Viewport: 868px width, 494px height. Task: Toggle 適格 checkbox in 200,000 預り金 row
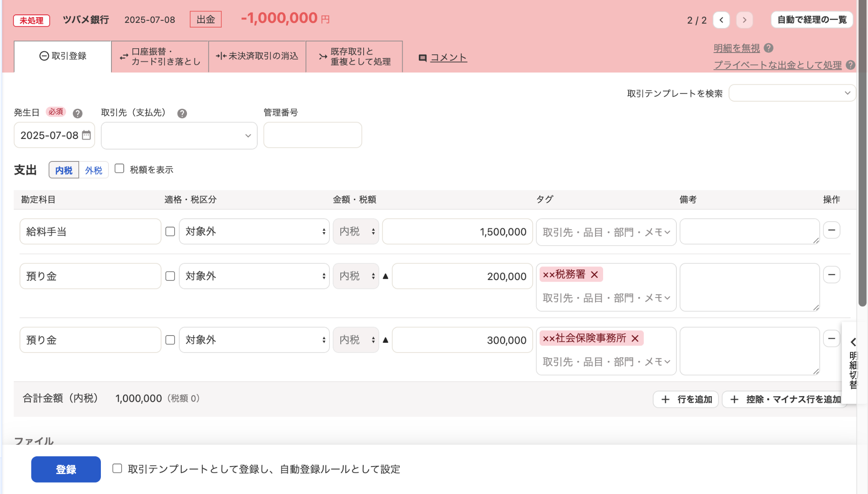(x=170, y=276)
